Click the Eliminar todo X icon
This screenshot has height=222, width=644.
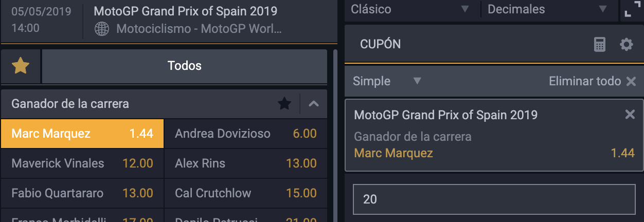[631, 81]
